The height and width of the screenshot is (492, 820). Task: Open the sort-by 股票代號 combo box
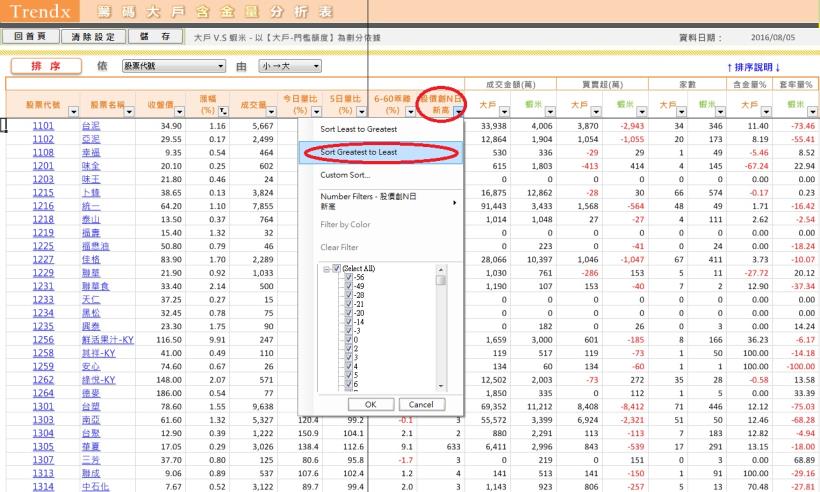pyautogui.click(x=174, y=66)
